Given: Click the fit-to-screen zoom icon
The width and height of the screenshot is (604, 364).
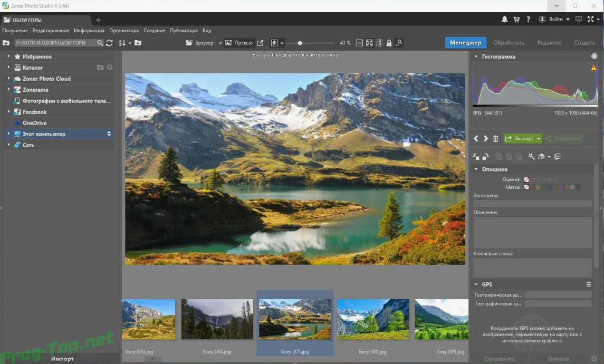Looking at the screenshot, I should click(x=369, y=43).
